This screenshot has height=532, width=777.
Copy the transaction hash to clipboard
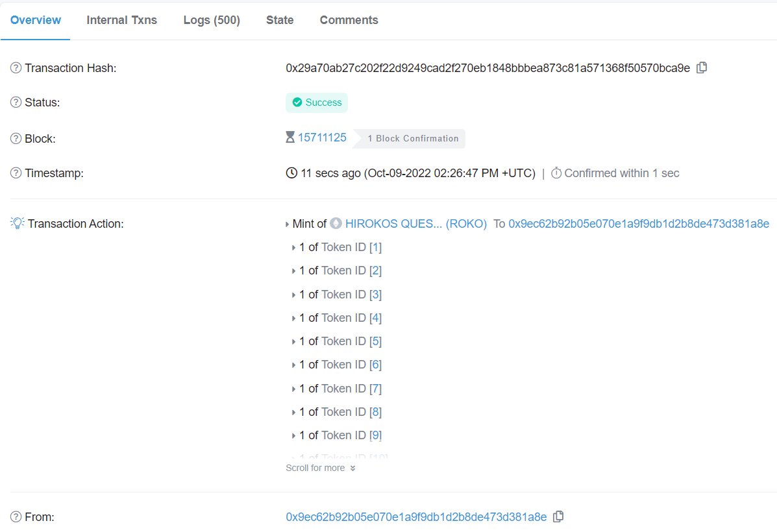[702, 68]
